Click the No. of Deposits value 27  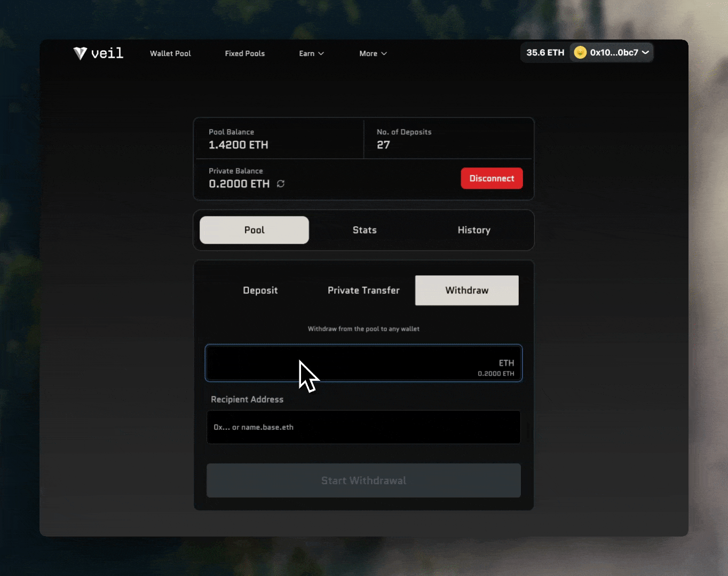pos(383,145)
